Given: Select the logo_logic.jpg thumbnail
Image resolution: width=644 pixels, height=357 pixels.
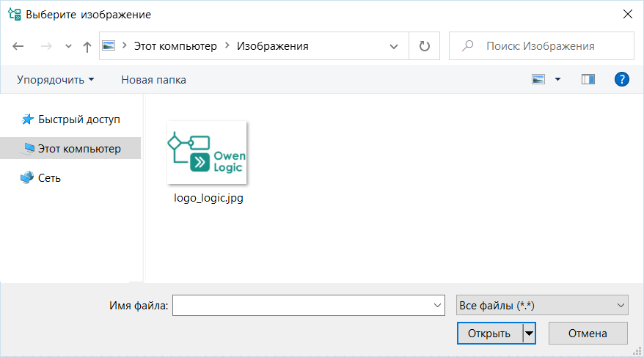Looking at the screenshot, I should point(207,152).
